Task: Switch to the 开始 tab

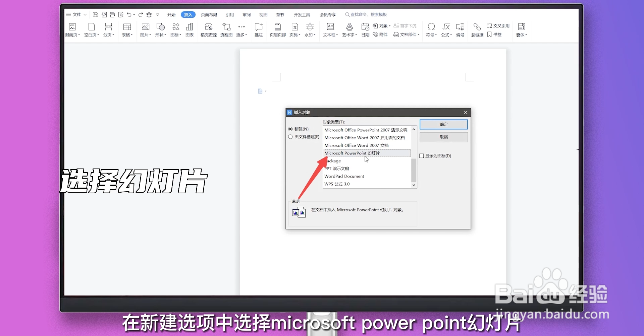Action: 171,15
